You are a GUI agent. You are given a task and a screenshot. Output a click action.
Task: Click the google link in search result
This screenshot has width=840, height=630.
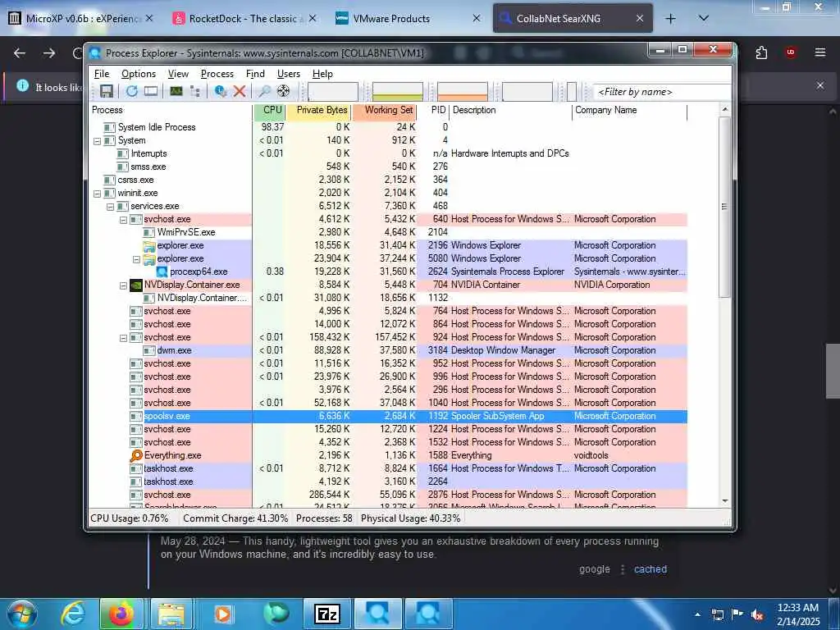pyautogui.click(x=594, y=569)
